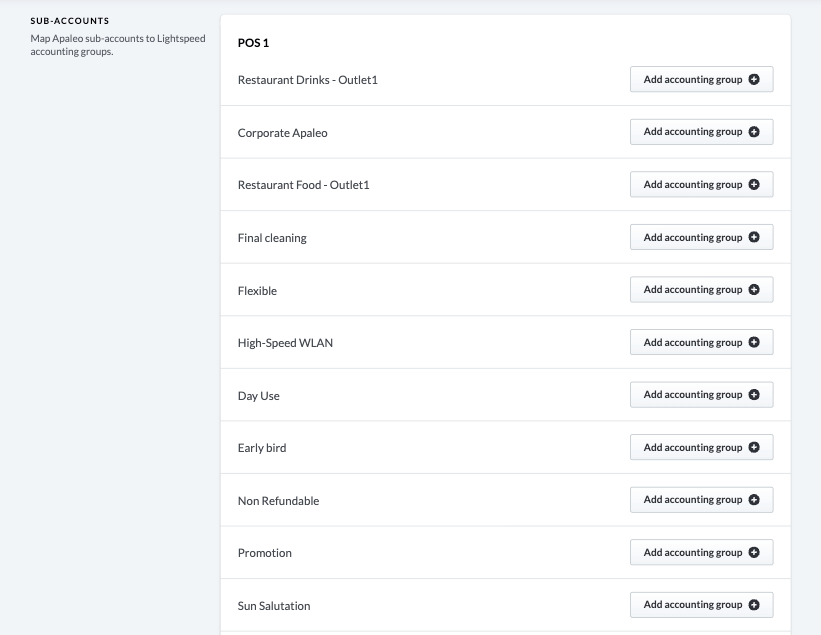
Task: Select the Early bird sub-account label
Action: pyautogui.click(x=261, y=447)
